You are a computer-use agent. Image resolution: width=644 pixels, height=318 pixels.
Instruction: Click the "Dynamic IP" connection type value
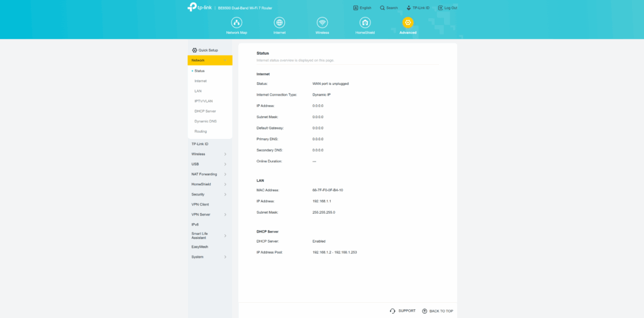321,95
